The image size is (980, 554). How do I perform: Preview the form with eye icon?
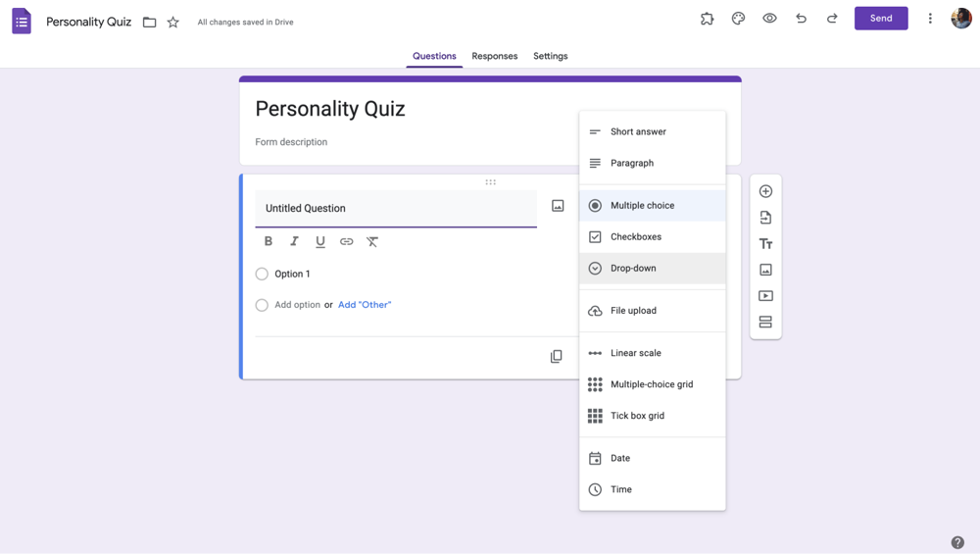[x=769, y=19]
